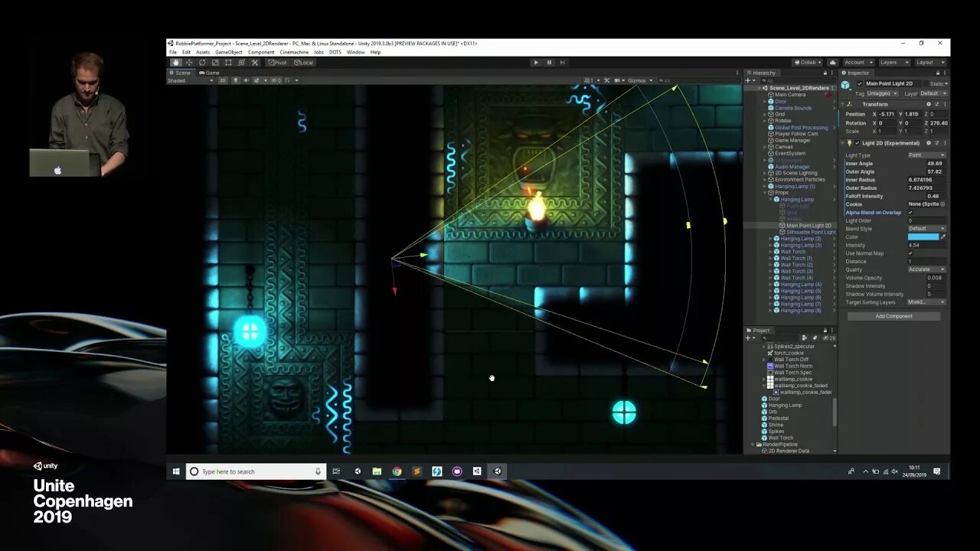This screenshot has height=551, width=980.
Task: Select Main Camera in Hierarchy
Action: 790,95
